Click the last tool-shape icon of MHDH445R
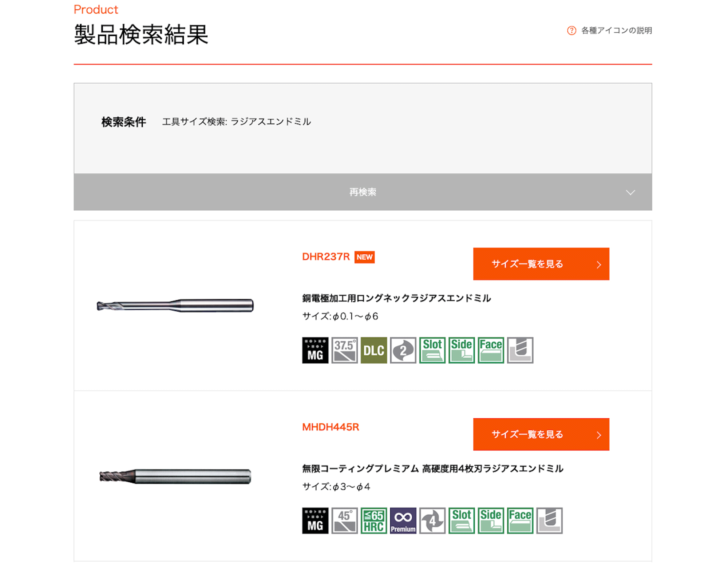 [549, 521]
